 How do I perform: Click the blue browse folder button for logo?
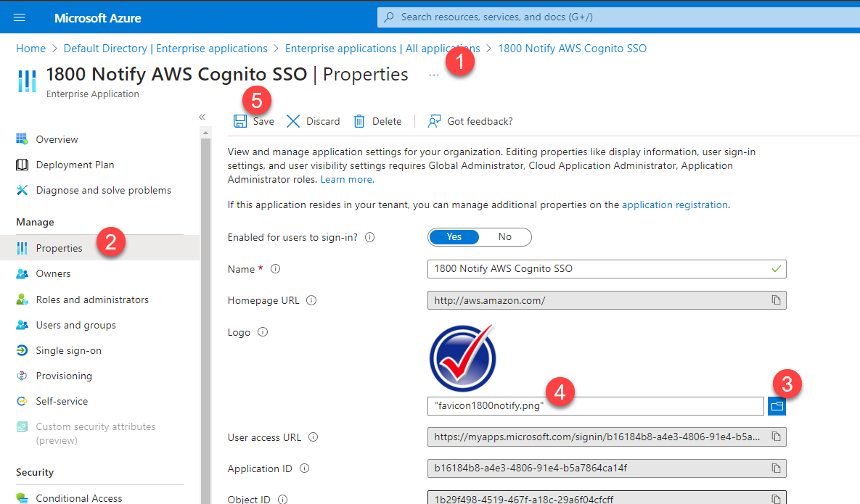point(777,406)
